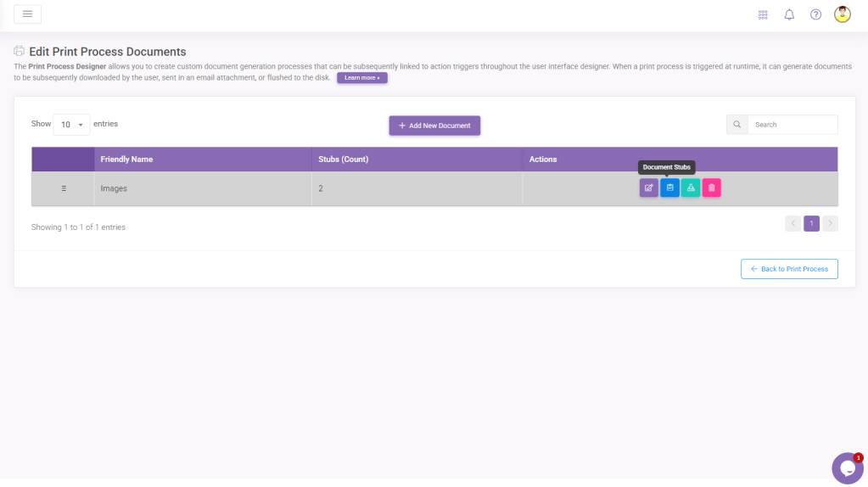Click the table Search input field

792,125
